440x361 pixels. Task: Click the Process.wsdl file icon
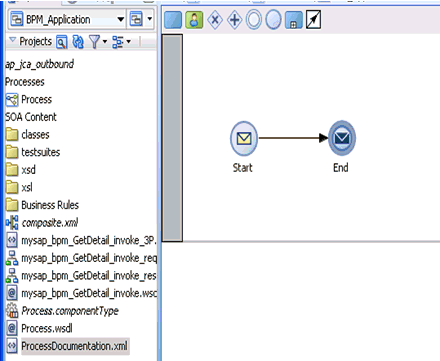tap(12, 328)
